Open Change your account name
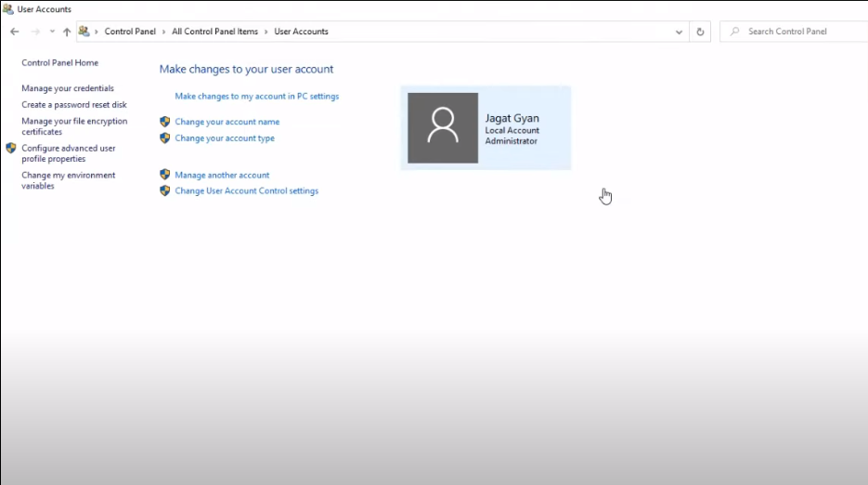Viewport: 868px width, 485px height. [x=227, y=122]
